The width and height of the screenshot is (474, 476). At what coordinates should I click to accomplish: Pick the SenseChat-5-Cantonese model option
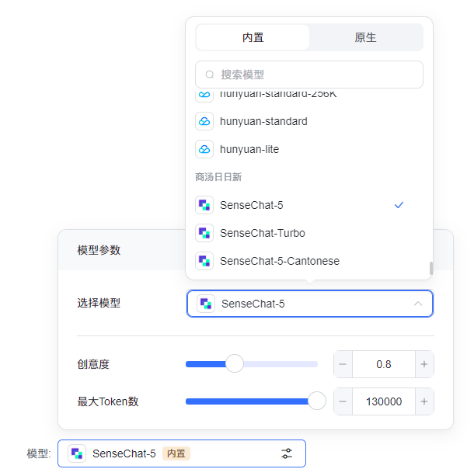point(280,261)
